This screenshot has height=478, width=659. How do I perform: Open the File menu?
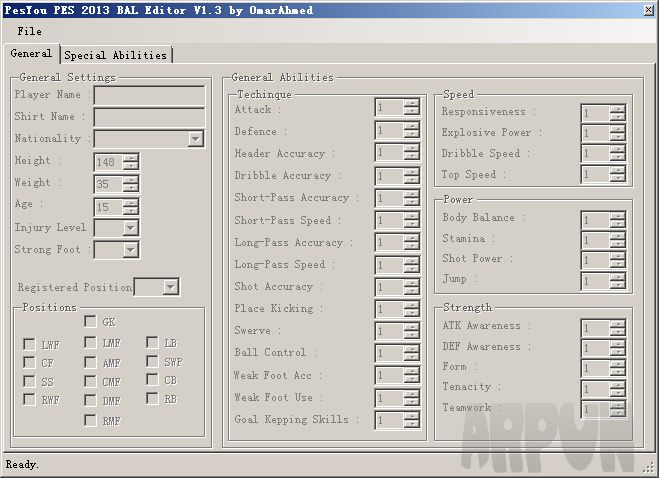coord(29,31)
